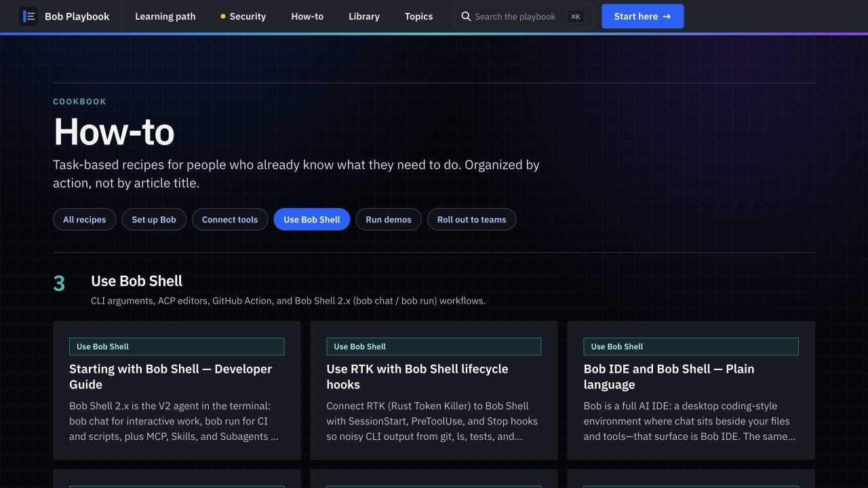Select the Use Bob Shell filter chip
Image resolution: width=868 pixels, height=488 pixels.
click(312, 220)
